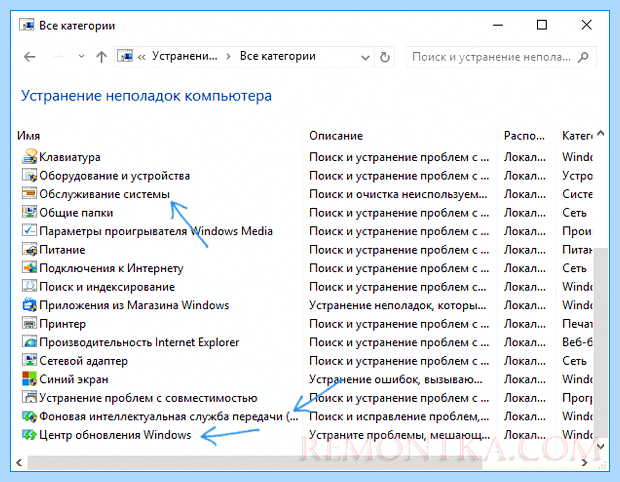This screenshot has height=482, width=620.
Task: Open the Клавиатура troubleshooter
Action: [70, 157]
